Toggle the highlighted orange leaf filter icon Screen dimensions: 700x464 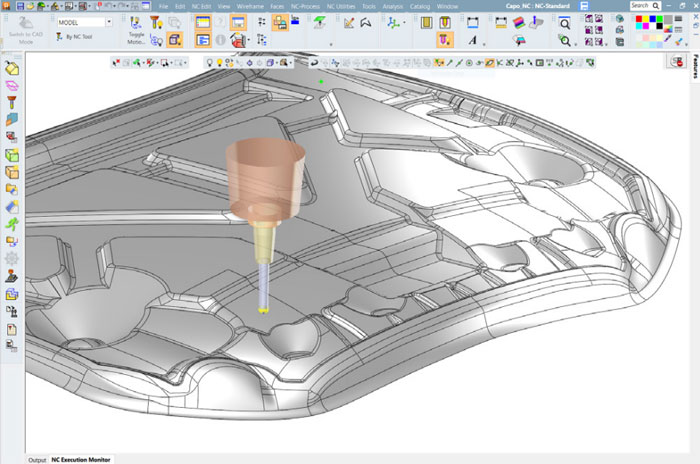pos(489,63)
